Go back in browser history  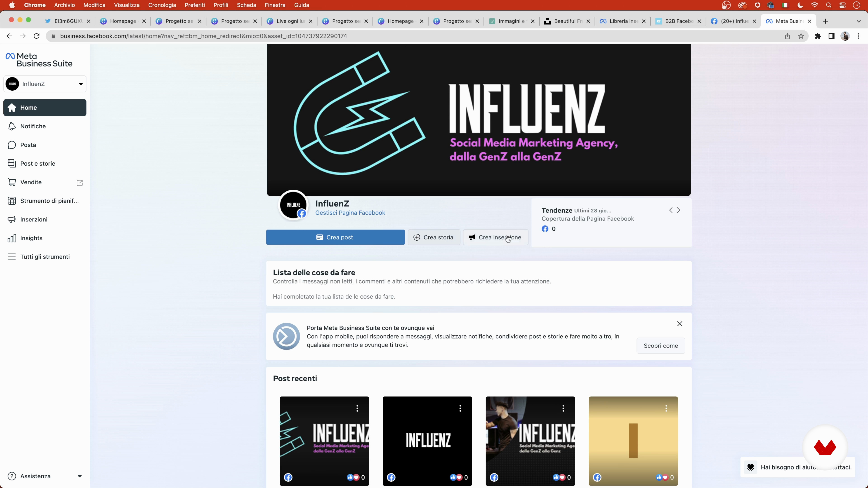[x=9, y=36]
